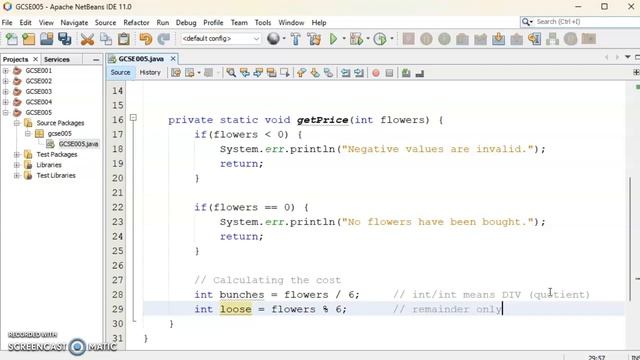This screenshot has height=360, width=640.
Task: Click the Uncomment lines icon
Action: (420, 73)
